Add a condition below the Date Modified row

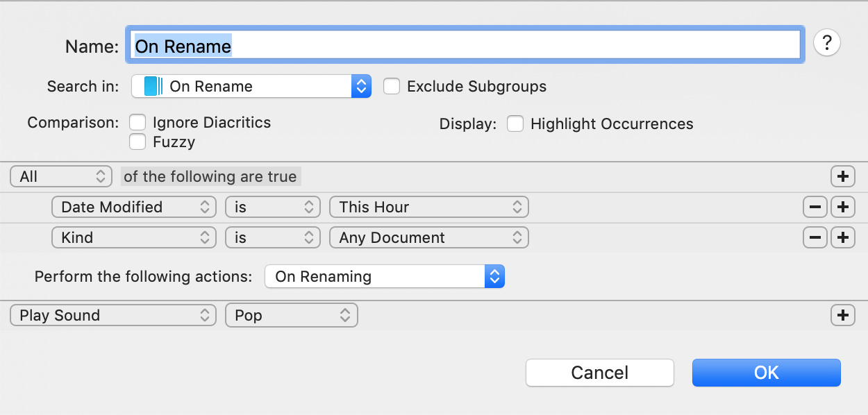[x=843, y=206]
